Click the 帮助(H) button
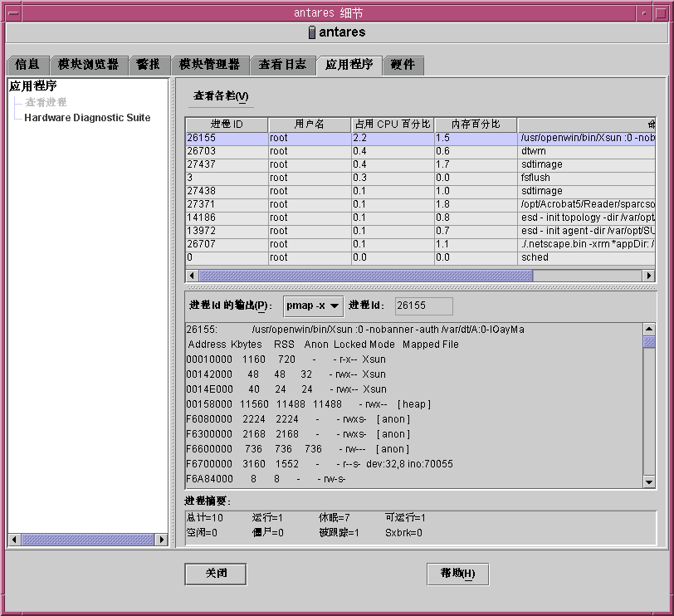 [458, 574]
